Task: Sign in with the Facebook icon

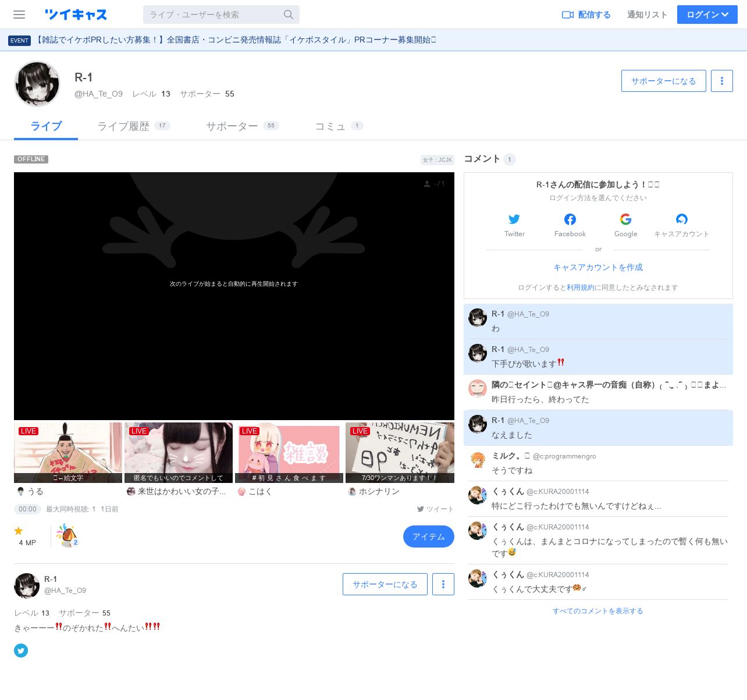Action: (570, 219)
